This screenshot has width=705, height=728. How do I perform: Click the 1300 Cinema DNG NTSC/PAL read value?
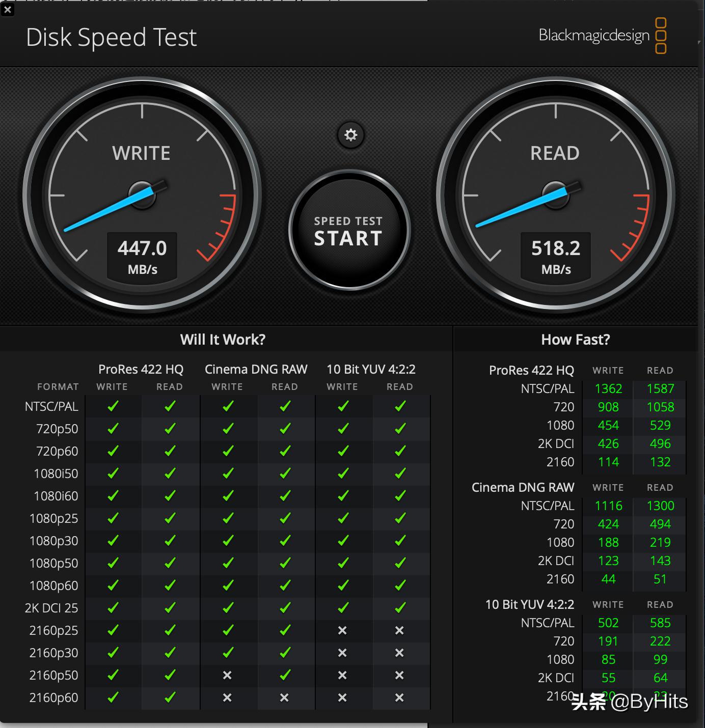coord(660,506)
